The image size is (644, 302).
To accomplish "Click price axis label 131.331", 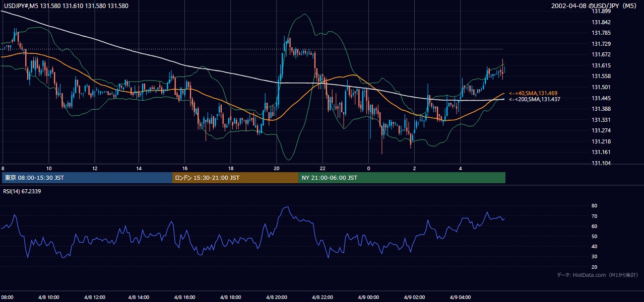I will (x=602, y=120).
